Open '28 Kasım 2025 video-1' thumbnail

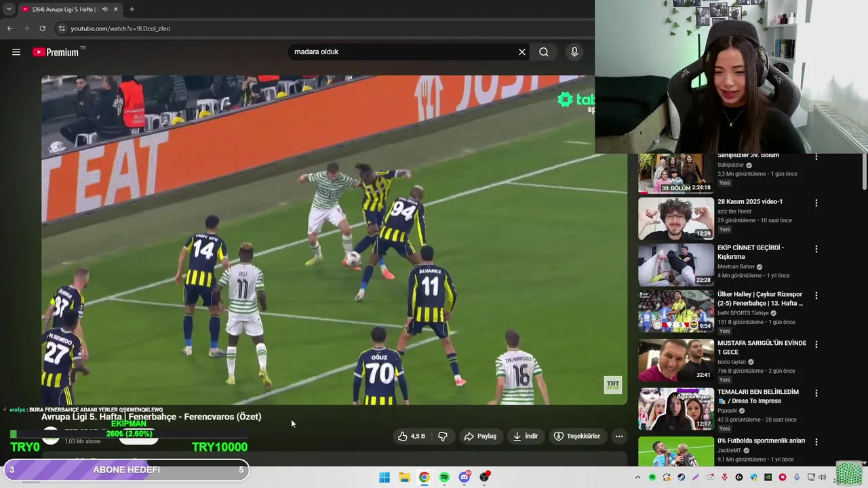tap(676, 219)
